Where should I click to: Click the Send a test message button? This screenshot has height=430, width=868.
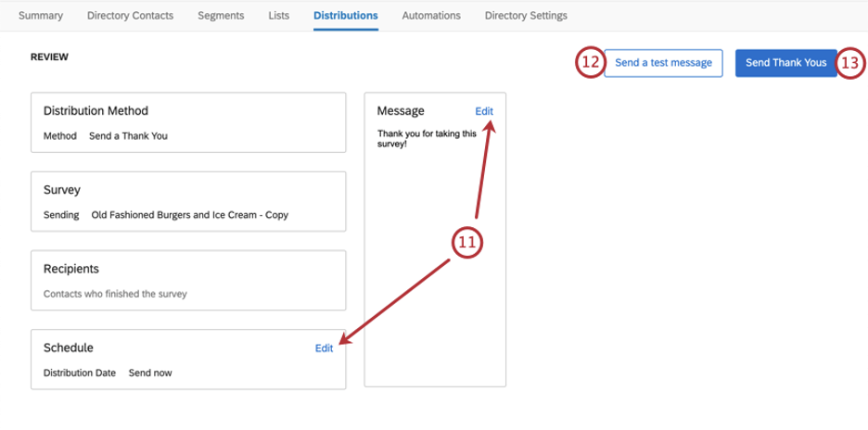[663, 63]
